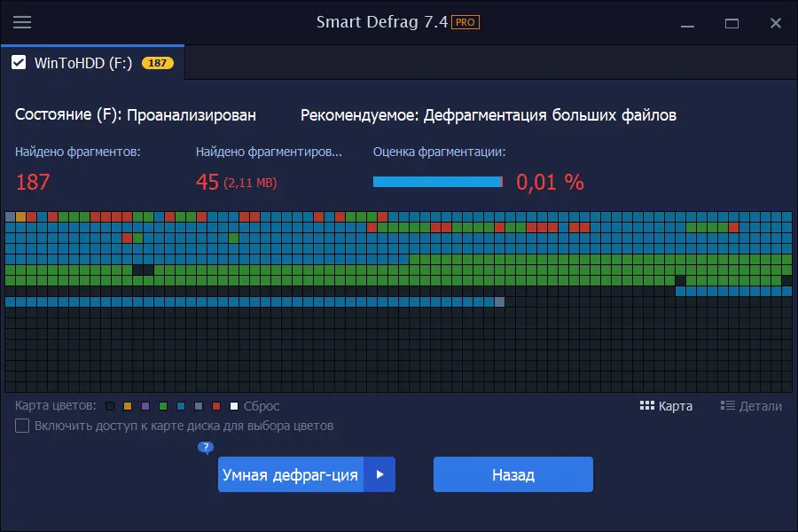Viewport: 798px width, 532px height.
Task: Pick the blue color swatch in legend
Action: click(x=181, y=406)
